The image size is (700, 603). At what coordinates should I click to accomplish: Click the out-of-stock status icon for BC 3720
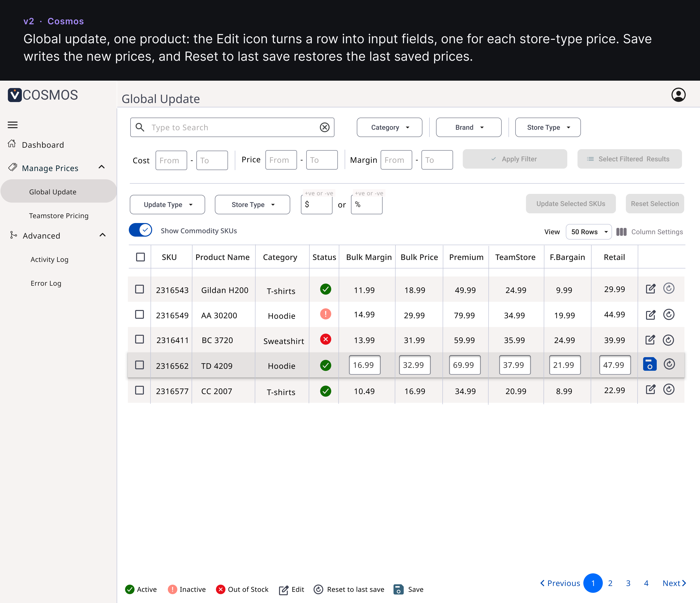tap(325, 339)
